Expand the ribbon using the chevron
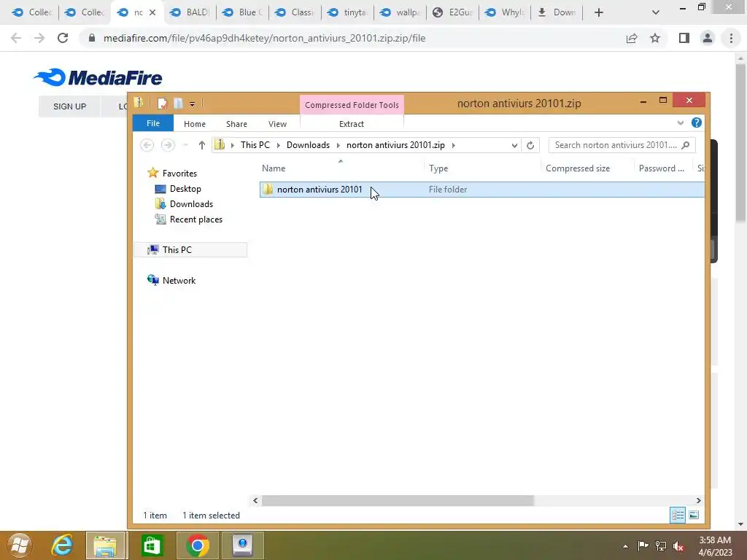The width and height of the screenshot is (747, 560). click(x=681, y=122)
